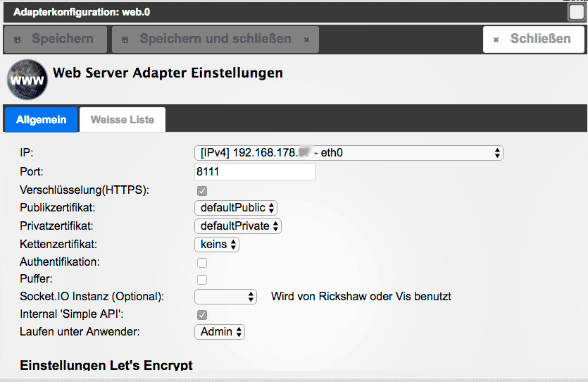Switch to the Allgemein tab
The width and height of the screenshot is (588, 382).
tap(42, 120)
